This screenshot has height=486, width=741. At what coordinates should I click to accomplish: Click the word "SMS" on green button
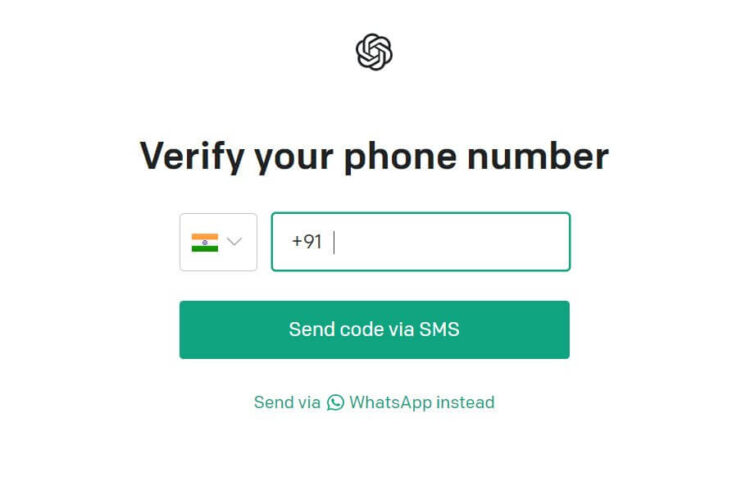click(x=439, y=330)
